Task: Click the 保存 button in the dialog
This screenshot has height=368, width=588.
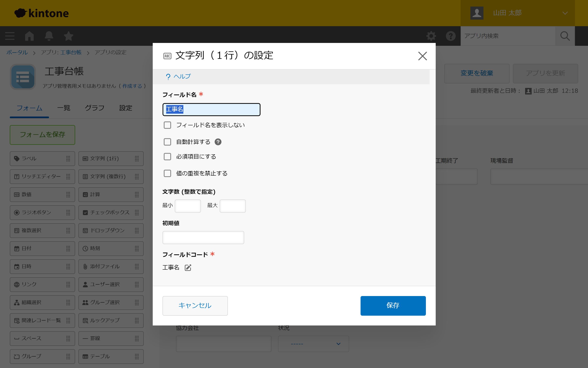Action: pos(393,306)
